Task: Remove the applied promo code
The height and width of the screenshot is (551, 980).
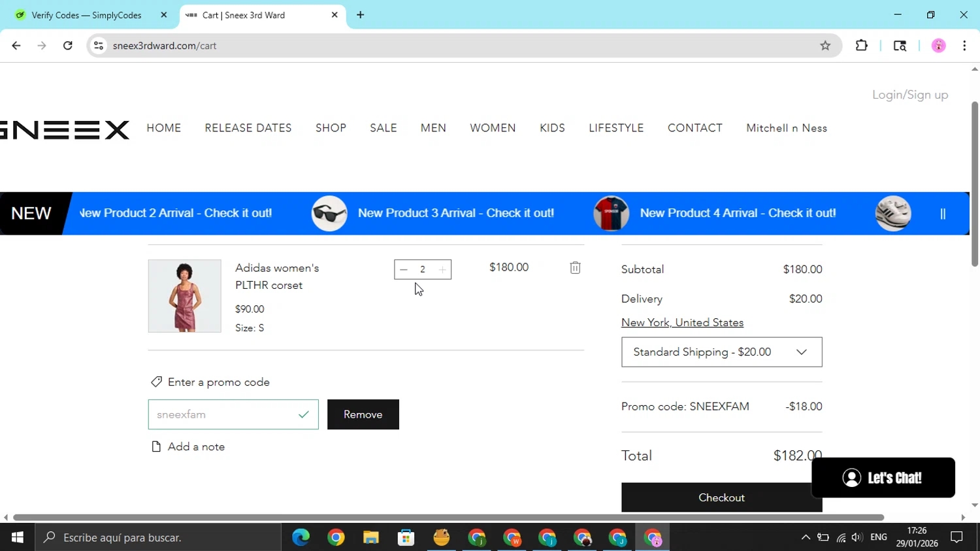Action: point(363,414)
